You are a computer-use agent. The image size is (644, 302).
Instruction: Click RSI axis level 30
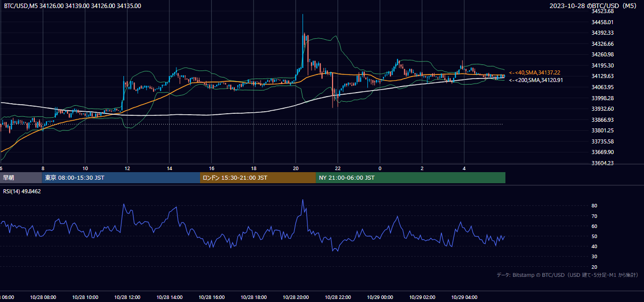(x=595, y=257)
